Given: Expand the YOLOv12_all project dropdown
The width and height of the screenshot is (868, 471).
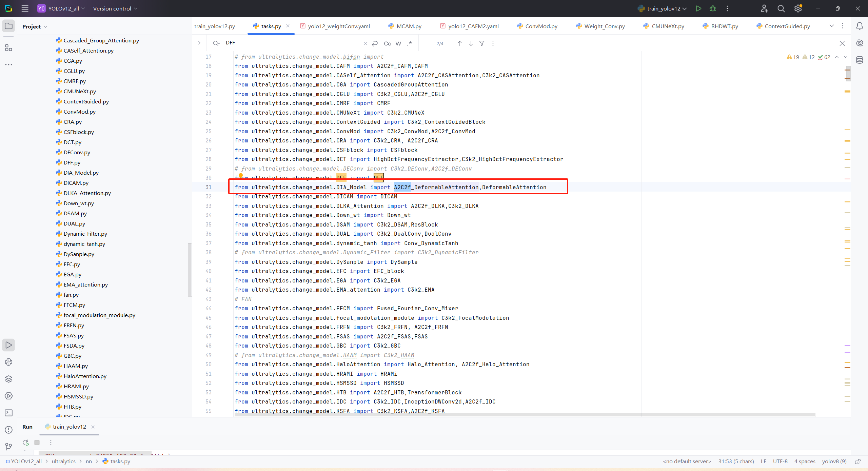Looking at the screenshot, I should [63, 8].
